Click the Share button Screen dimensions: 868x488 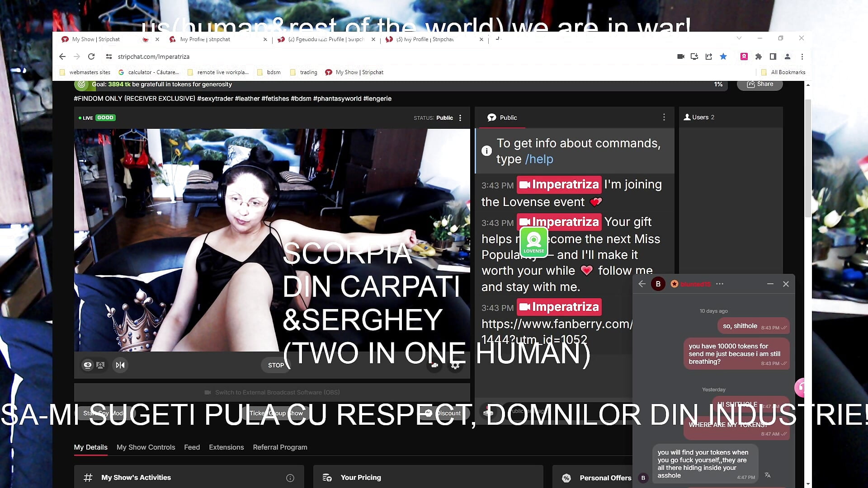pyautogui.click(x=760, y=84)
